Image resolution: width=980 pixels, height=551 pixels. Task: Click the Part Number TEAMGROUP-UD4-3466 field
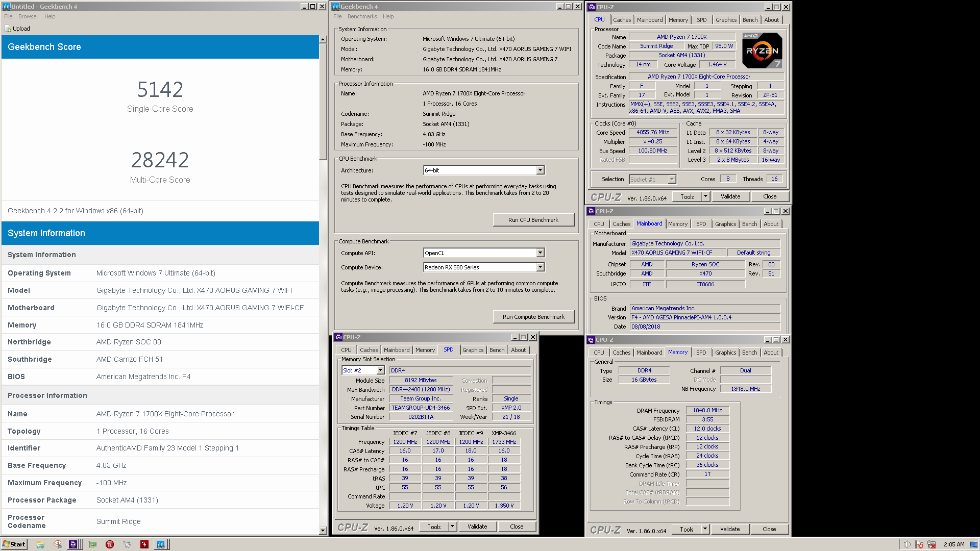421,408
